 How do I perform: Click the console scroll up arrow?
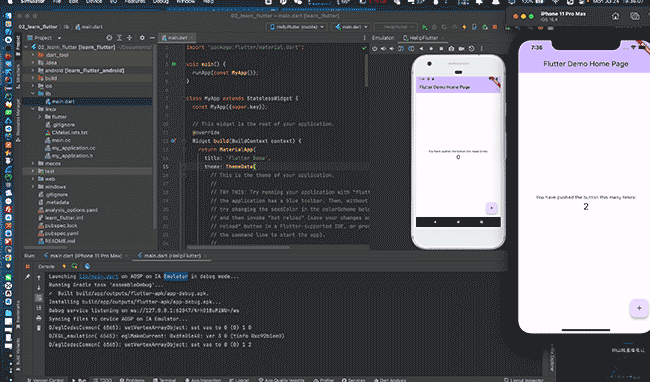pyautogui.click(x=39, y=278)
